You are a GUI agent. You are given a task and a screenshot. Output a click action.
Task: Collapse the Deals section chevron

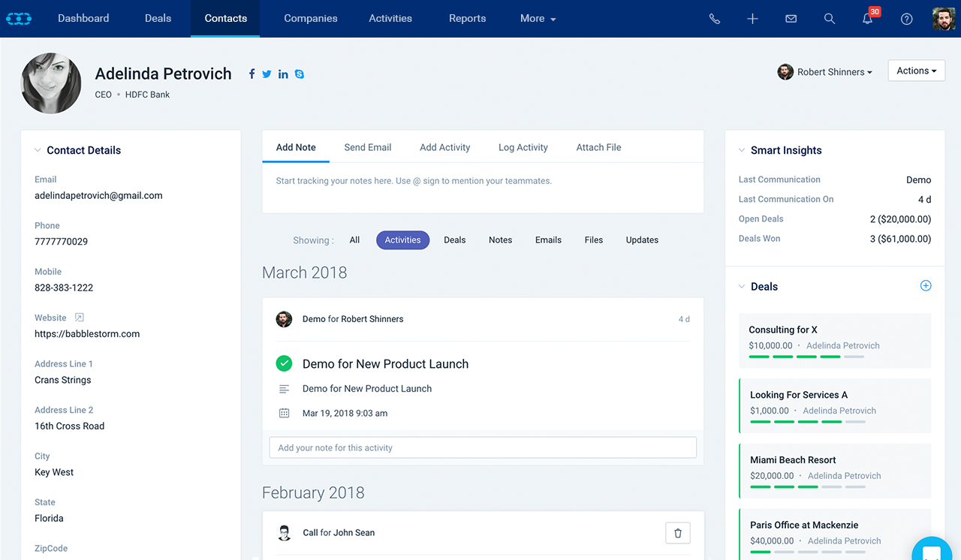pos(742,287)
